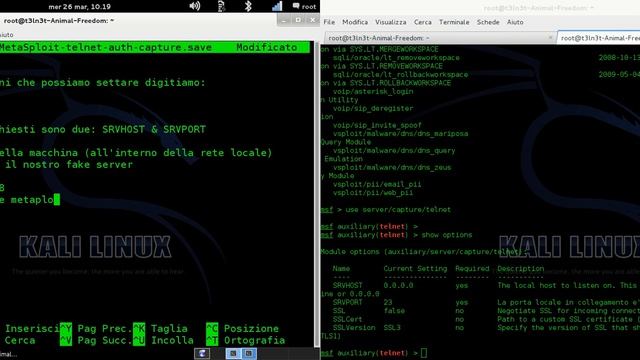Select left cell in bottom workspace switcher

tap(233, 353)
